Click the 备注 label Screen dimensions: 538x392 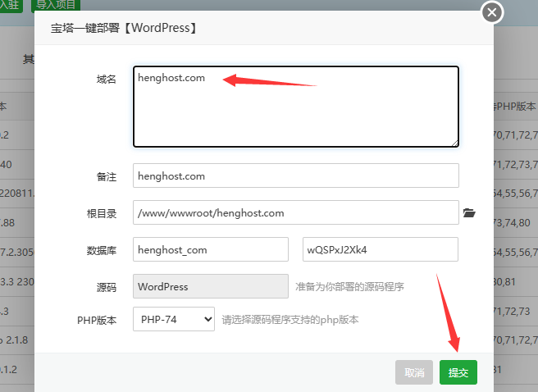click(x=106, y=176)
